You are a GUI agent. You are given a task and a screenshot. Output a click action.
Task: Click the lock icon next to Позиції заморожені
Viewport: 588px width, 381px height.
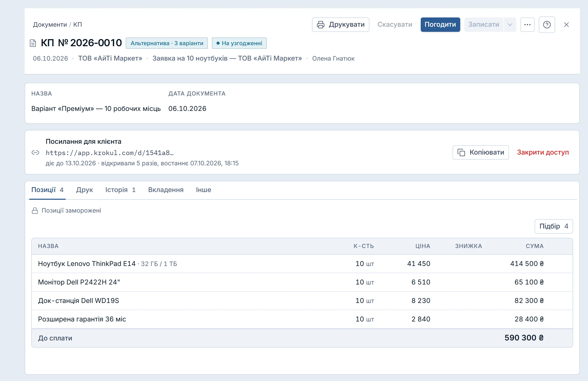(x=35, y=211)
